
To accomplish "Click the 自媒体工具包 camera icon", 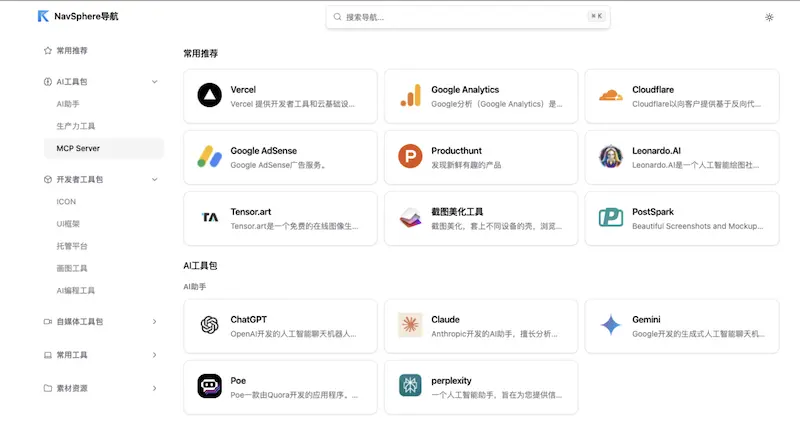I will (x=48, y=322).
